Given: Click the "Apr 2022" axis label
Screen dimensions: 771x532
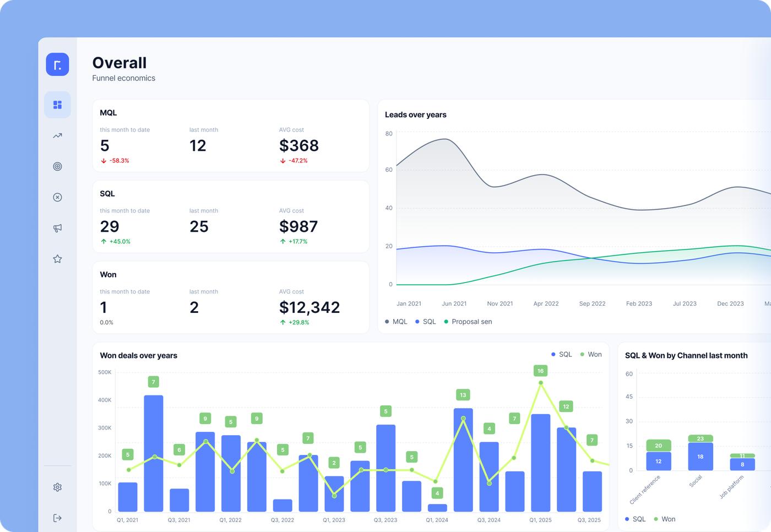Looking at the screenshot, I should pos(546,303).
